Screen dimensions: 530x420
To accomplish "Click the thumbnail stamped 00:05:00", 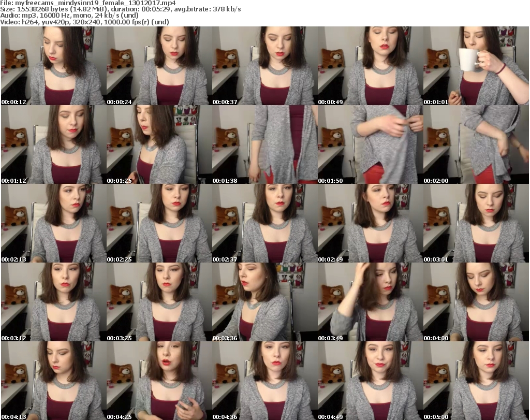I will pyautogui.click(x=476, y=381).
